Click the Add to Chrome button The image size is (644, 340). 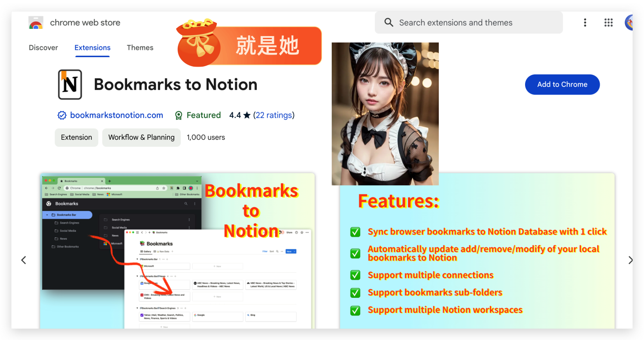coord(562,84)
